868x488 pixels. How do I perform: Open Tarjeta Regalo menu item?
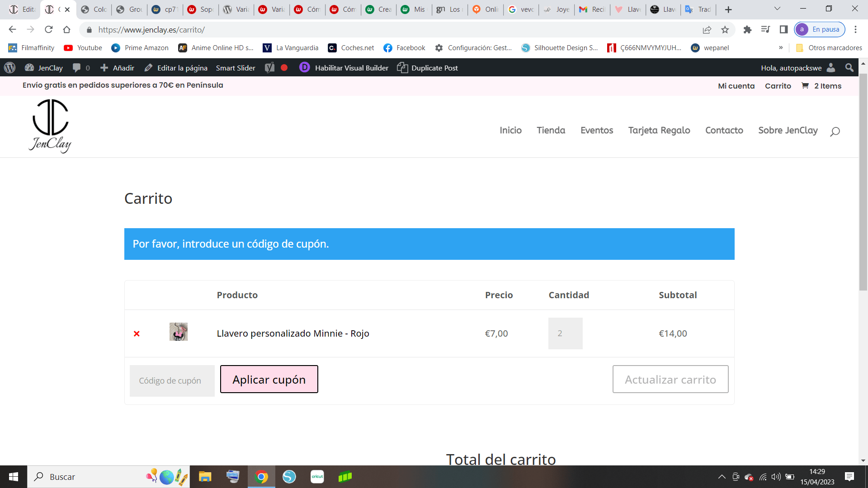point(659,130)
